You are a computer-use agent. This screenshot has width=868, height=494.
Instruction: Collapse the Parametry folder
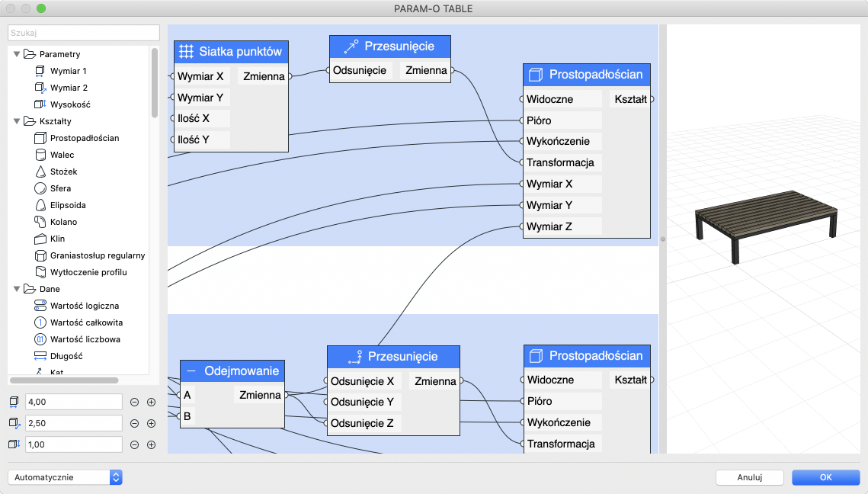pyautogui.click(x=17, y=54)
